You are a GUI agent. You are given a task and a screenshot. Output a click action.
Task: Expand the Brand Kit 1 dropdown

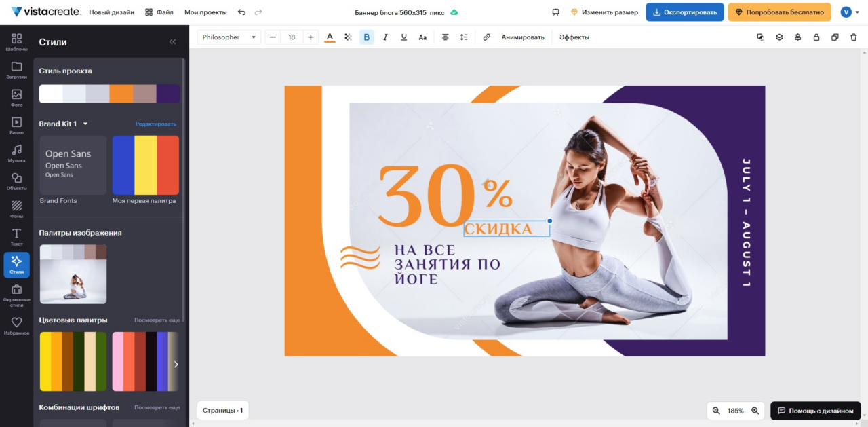click(84, 124)
